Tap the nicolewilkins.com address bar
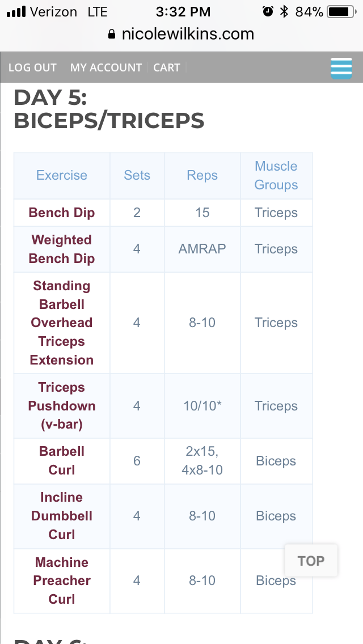 point(187,34)
